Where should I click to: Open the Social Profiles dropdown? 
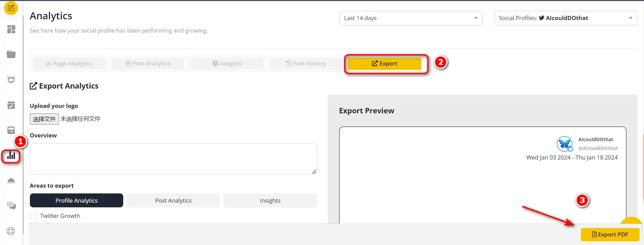tap(566, 18)
